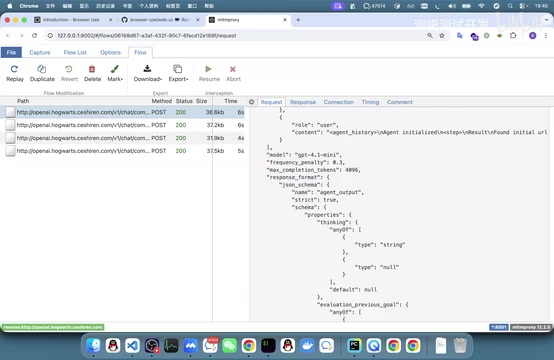Open Wi-Fi status menu

coord(481,6)
